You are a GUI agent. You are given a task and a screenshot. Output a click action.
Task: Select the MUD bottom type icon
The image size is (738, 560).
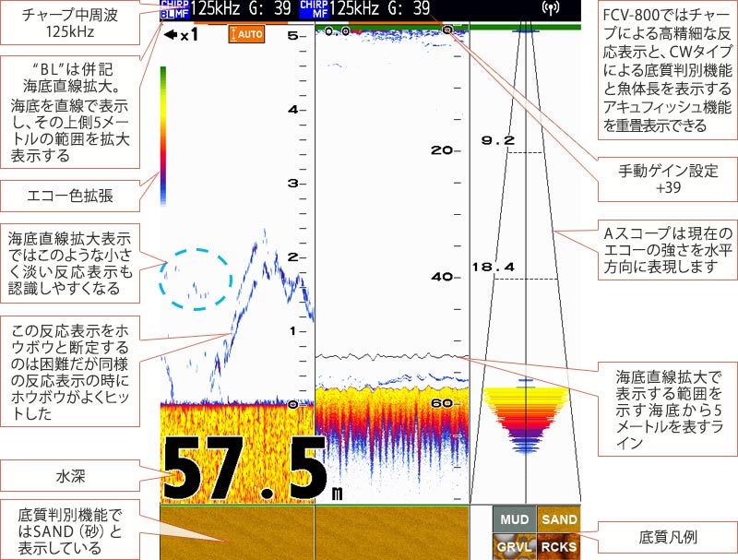515,519
